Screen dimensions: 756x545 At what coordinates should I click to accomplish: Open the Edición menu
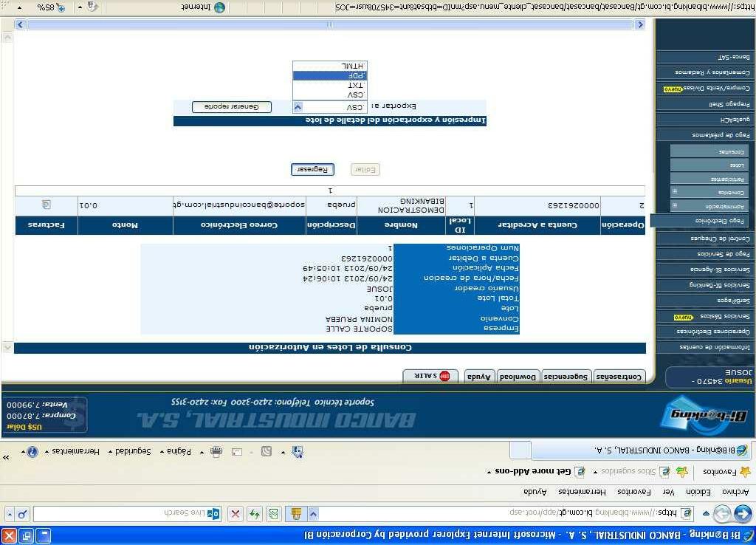(698, 492)
